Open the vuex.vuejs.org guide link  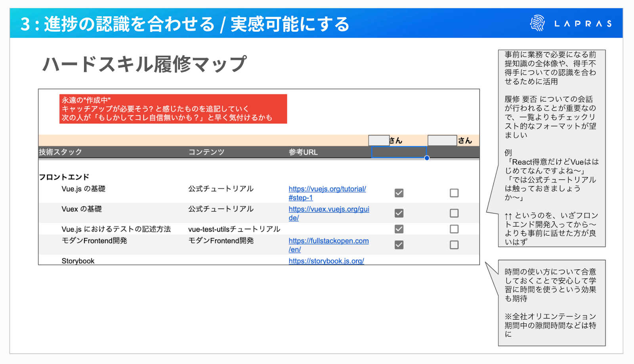(329, 213)
